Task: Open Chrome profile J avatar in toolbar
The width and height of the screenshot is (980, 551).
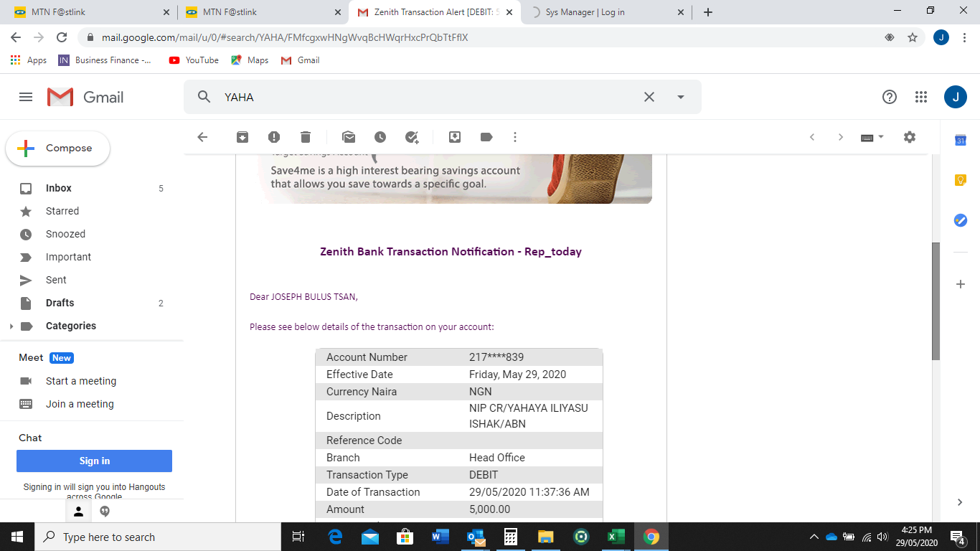Action: click(x=941, y=37)
